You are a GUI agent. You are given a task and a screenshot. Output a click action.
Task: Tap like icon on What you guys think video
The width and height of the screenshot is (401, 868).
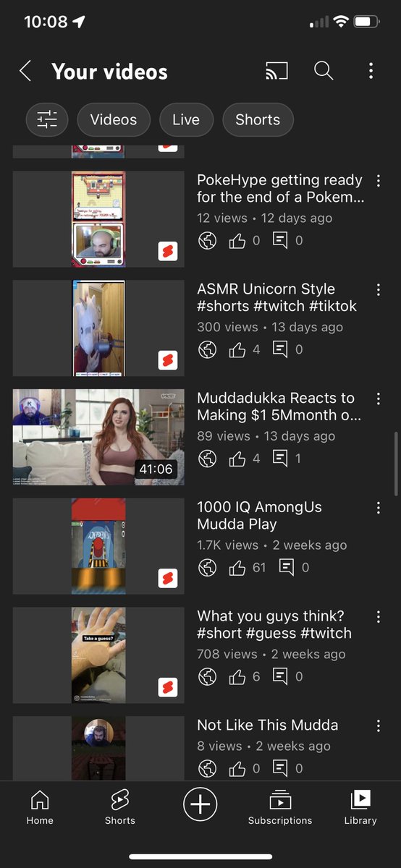(237, 677)
